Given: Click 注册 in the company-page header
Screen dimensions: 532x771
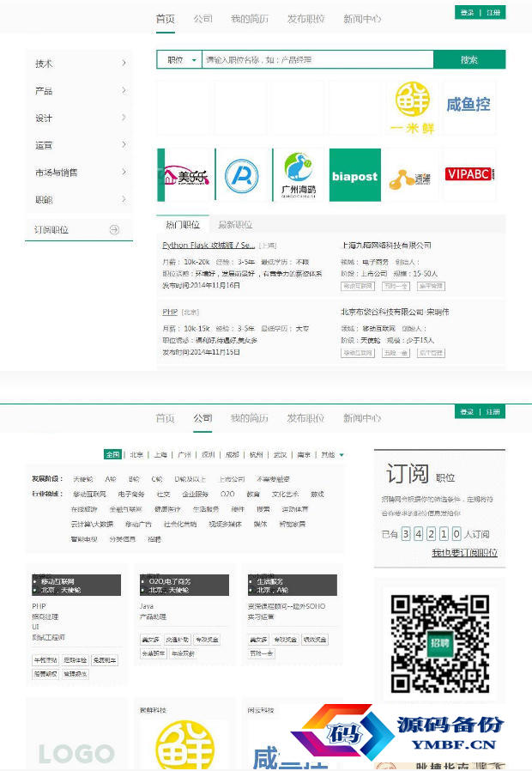Looking at the screenshot, I should point(493,411).
